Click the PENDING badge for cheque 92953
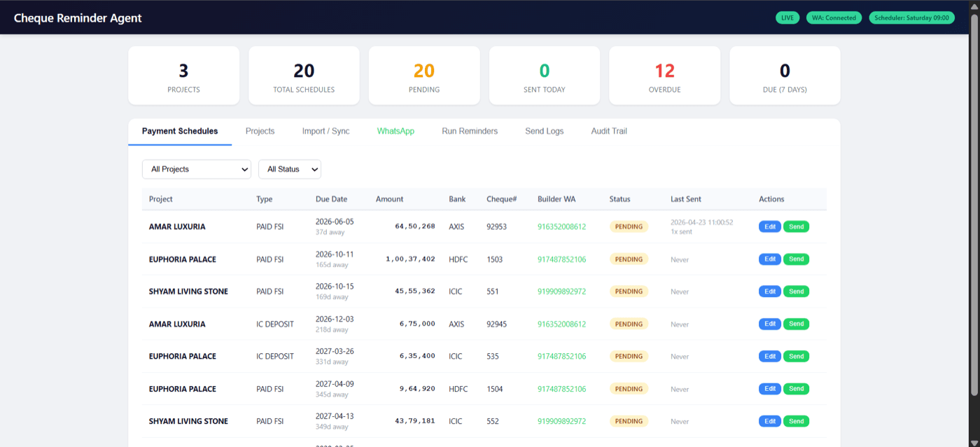980x447 pixels. (x=629, y=227)
